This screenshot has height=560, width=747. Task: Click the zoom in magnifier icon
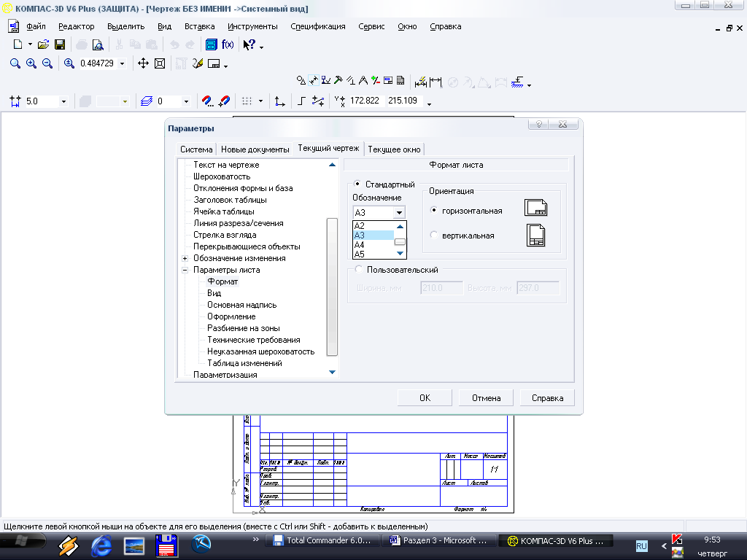point(31,63)
